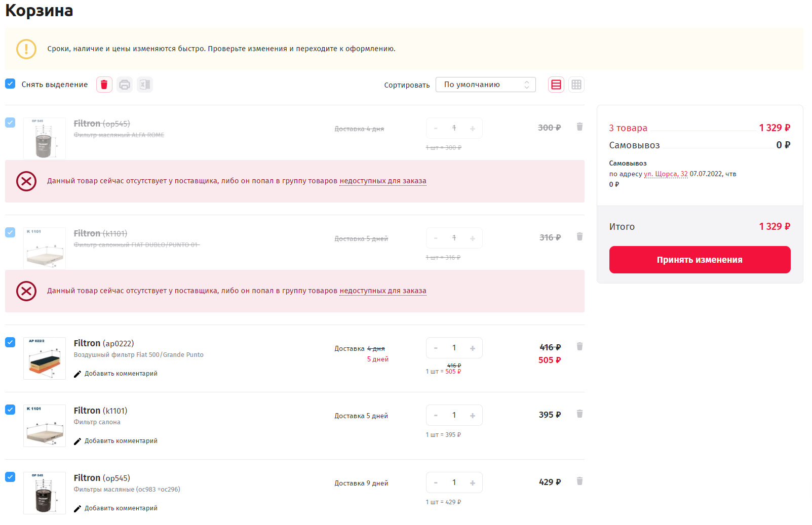Open Filtron (ap0222) product title

104,343
